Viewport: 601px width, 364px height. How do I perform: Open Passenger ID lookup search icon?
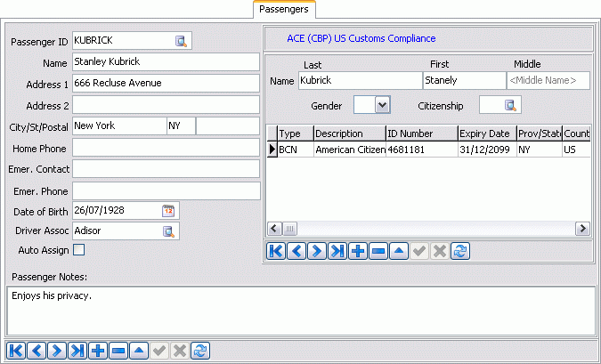(181, 40)
